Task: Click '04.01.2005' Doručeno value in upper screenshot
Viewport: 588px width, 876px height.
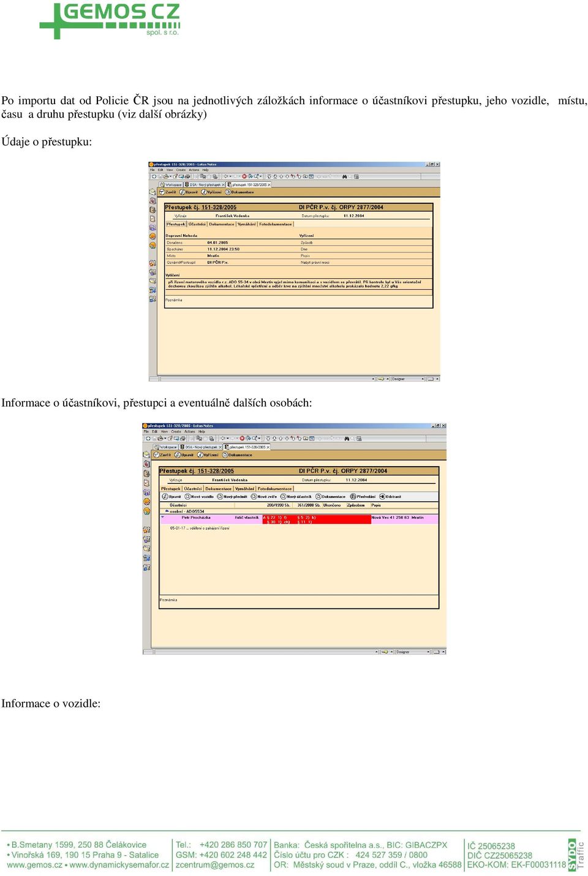Action: (x=217, y=243)
